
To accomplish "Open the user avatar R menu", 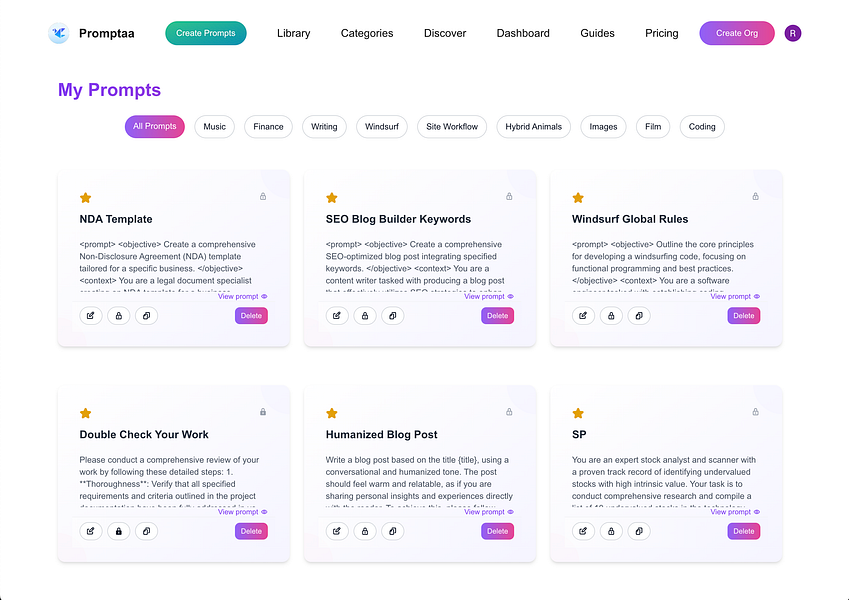I will pyautogui.click(x=793, y=33).
